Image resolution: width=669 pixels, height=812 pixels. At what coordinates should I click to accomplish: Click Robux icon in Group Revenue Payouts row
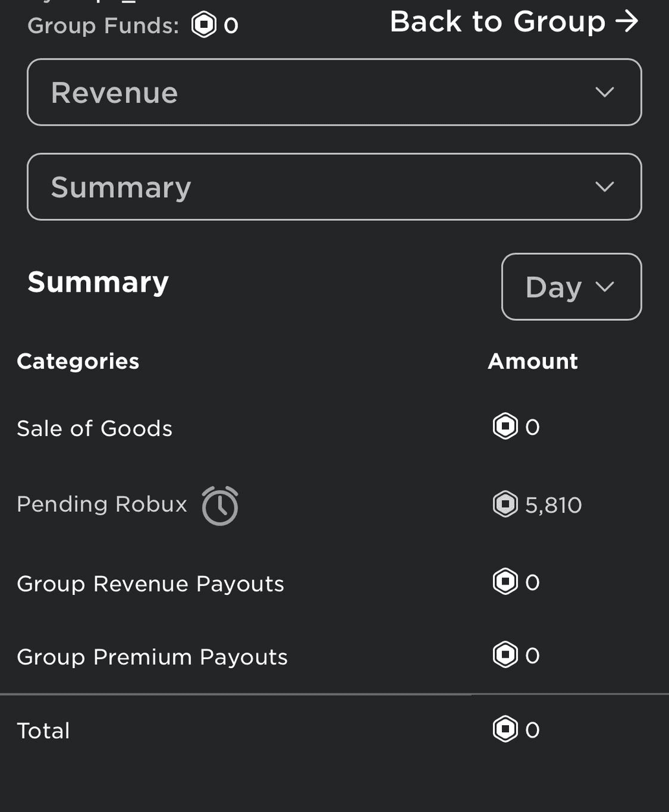click(505, 581)
